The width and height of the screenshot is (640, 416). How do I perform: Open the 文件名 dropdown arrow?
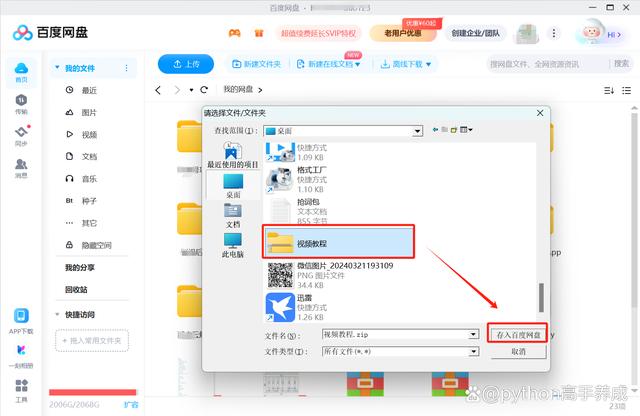click(473, 334)
